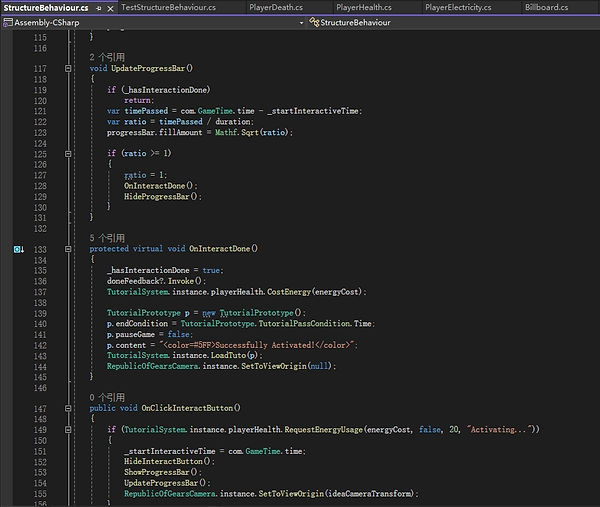Screen dimensions: 600x507
Task: Open the '2 个引用' references link above UpdateProgressBar
Action: click(107, 57)
